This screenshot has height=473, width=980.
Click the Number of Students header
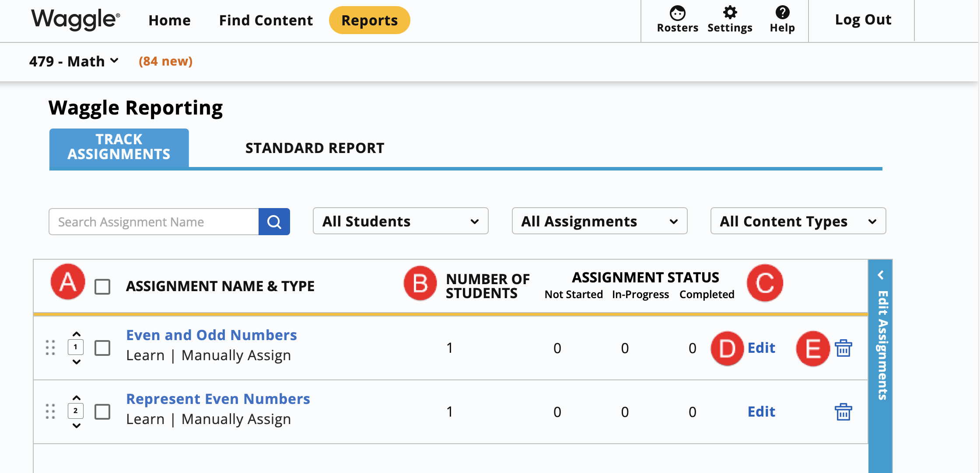click(x=487, y=286)
